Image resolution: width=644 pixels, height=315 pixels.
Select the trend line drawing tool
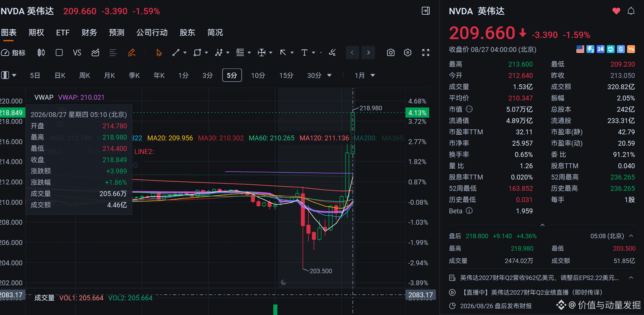176,53
